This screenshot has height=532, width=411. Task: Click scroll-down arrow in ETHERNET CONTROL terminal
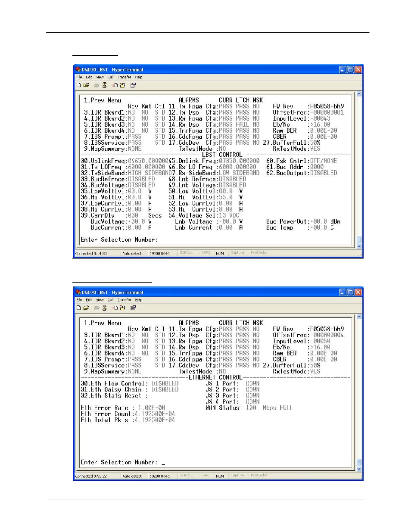[x=359, y=469]
